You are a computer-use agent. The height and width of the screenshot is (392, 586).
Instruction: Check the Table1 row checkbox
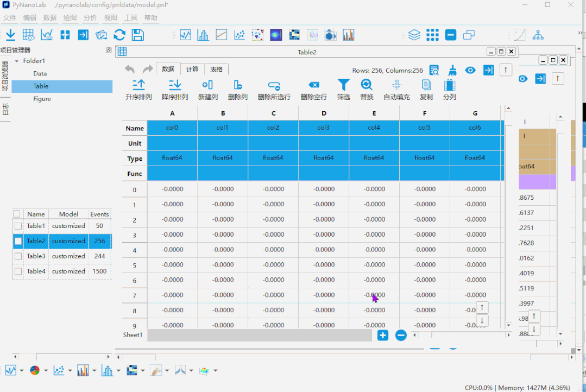[18, 226]
